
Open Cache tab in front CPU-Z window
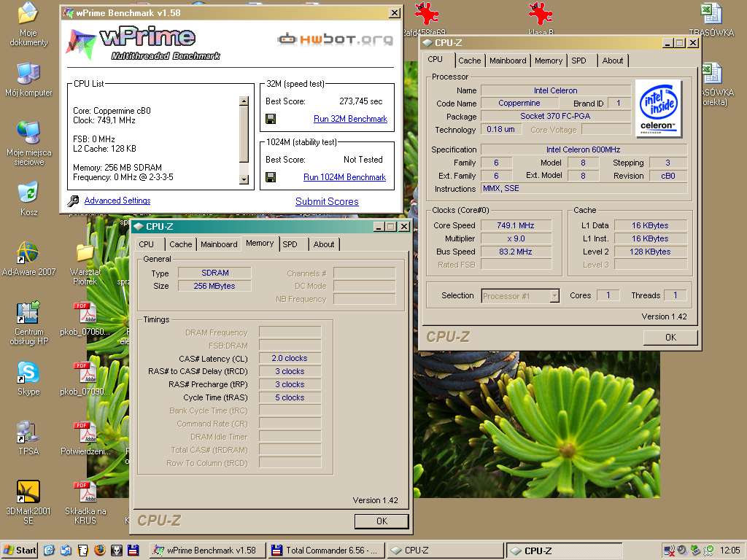[x=181, y=244]
